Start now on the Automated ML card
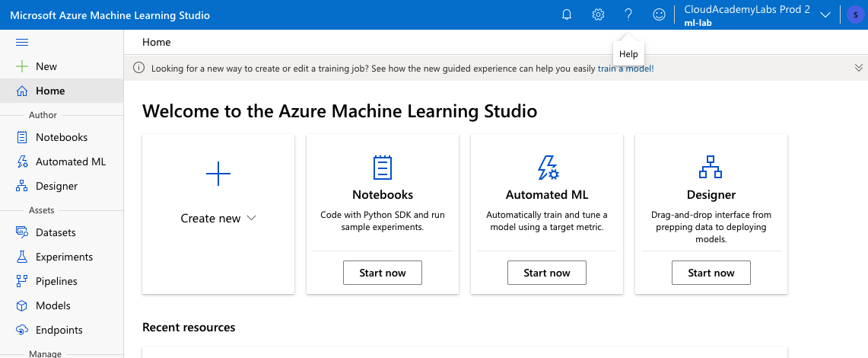Image resolution: width=868 pixels, height=358 pixels. click(x=547, y=273)
